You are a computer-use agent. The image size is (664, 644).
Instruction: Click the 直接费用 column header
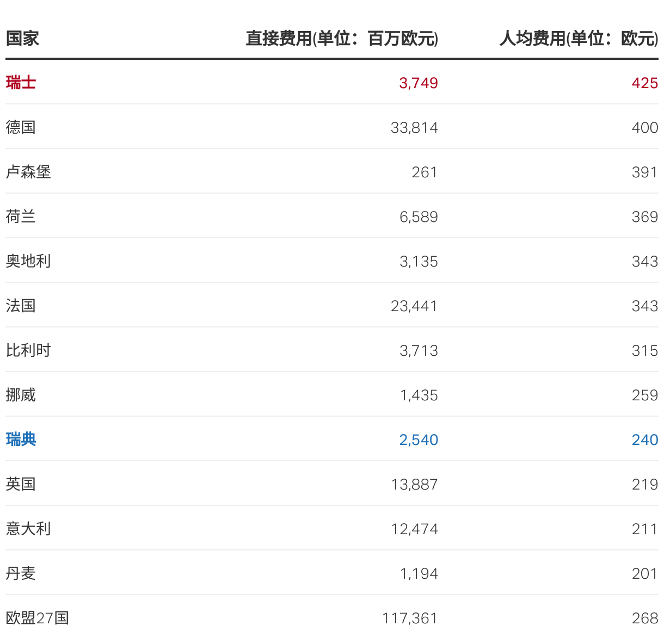point(342,39)
